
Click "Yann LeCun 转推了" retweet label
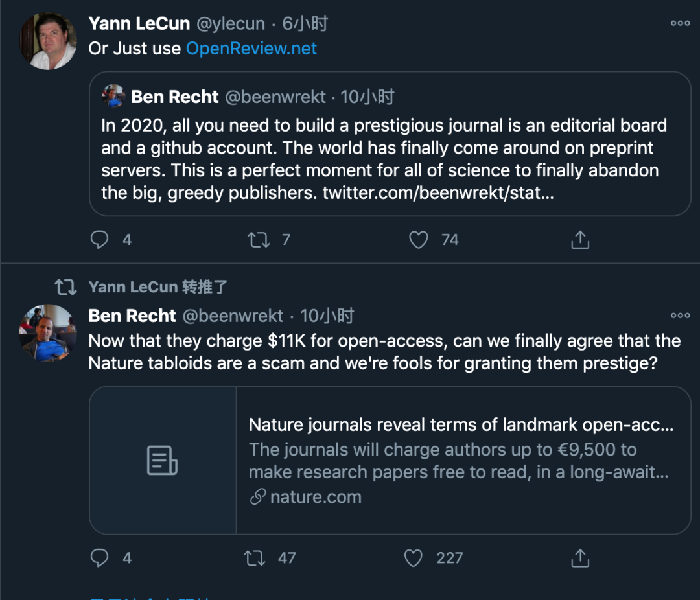click(x=157, y=287)
